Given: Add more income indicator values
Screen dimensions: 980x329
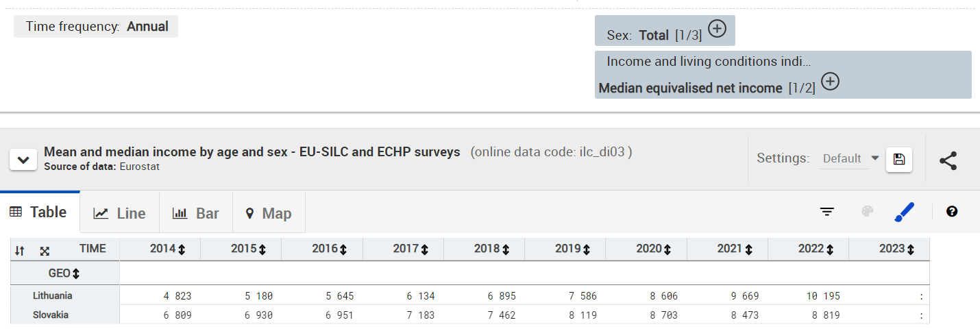Looking at the screenshot, I should pyautogui.click(x=830, y=82).
